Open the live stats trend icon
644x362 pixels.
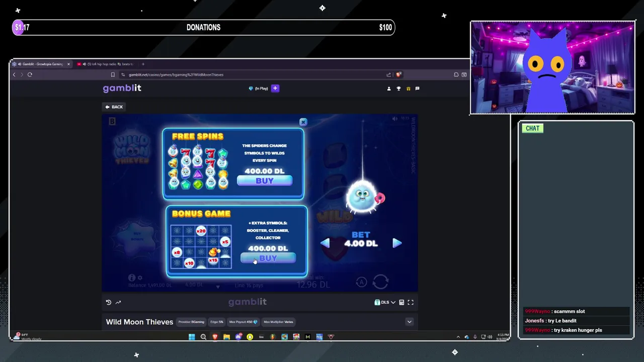pyautogui.click(x=118, y=302)
